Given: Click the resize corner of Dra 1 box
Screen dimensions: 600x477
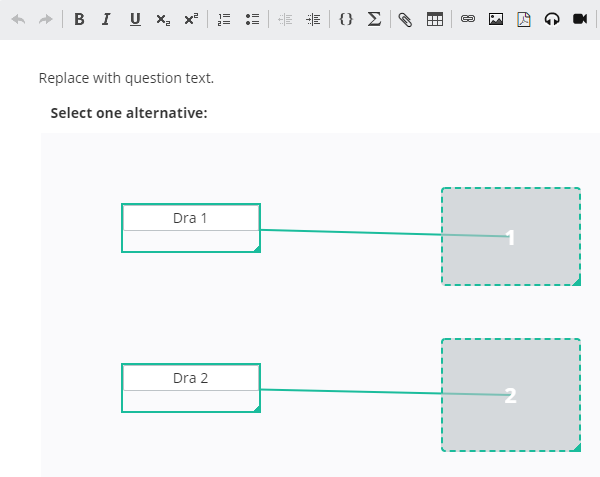Looking at the screenshot, I should pos(257,249).
